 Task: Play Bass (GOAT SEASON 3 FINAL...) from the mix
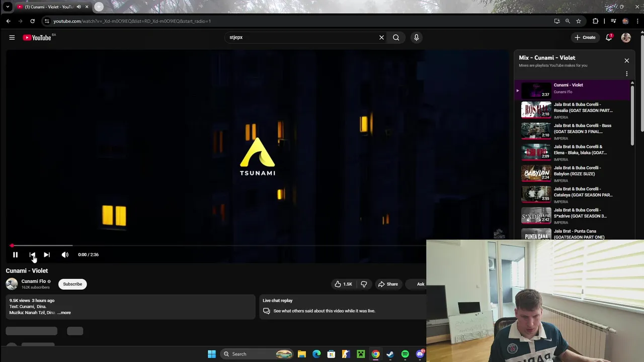pos(572,132)
